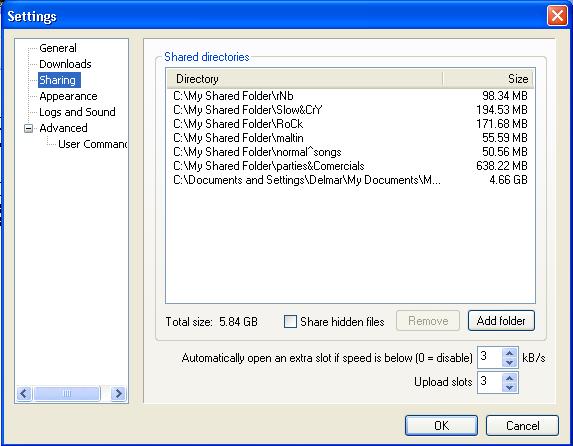Select Appearance in the settings tree
573x446 pixels.
pyautogui.click(x=68, y=96)
